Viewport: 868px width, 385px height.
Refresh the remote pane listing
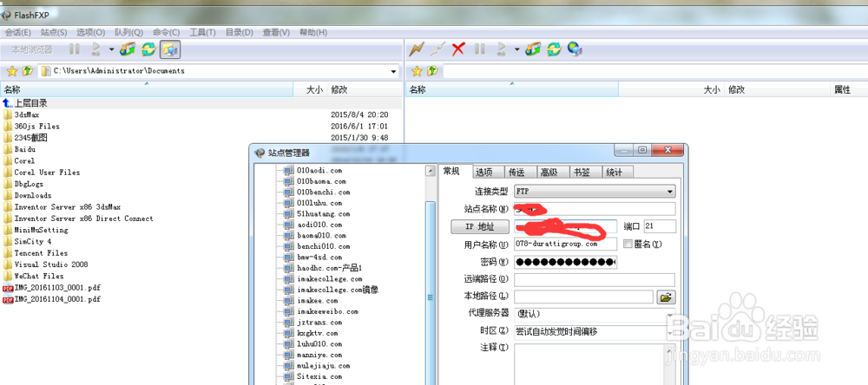tap(554, 49)
